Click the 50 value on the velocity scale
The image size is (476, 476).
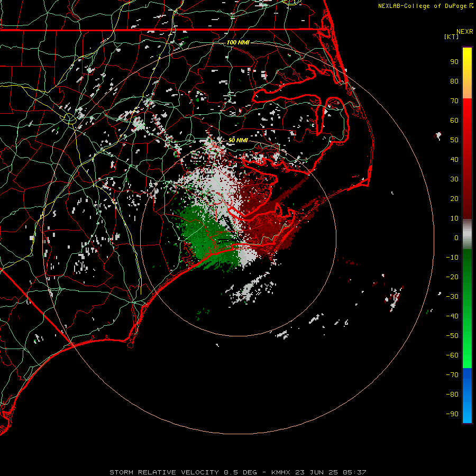click(454, 140)
